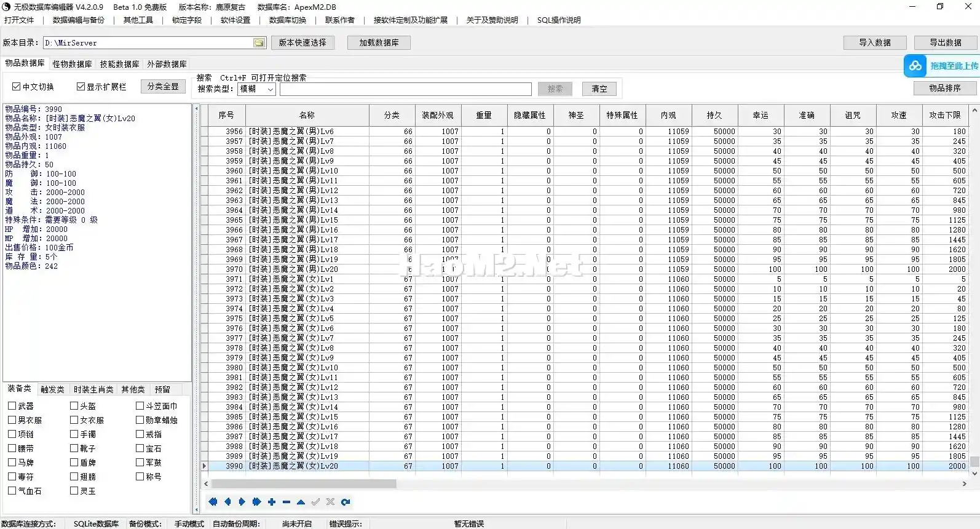Click 导出数据 button

946,42
